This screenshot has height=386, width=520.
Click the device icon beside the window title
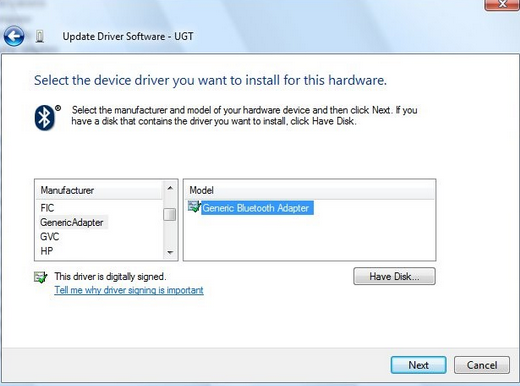point(40,36)
